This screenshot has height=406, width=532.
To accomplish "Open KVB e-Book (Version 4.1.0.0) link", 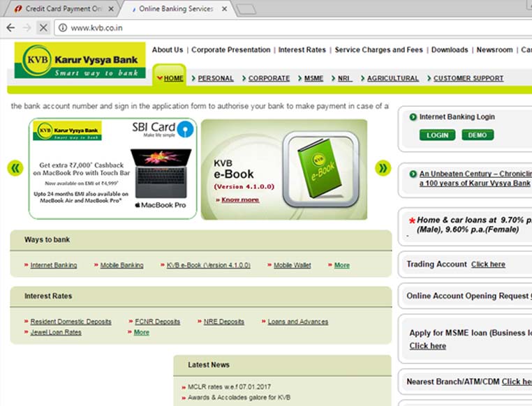I will 209,265.
